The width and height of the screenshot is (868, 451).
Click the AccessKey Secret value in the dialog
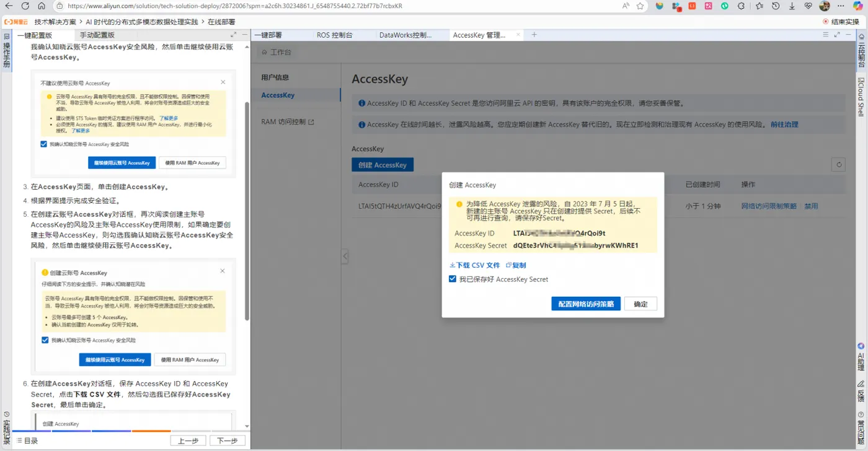point(575,245)
